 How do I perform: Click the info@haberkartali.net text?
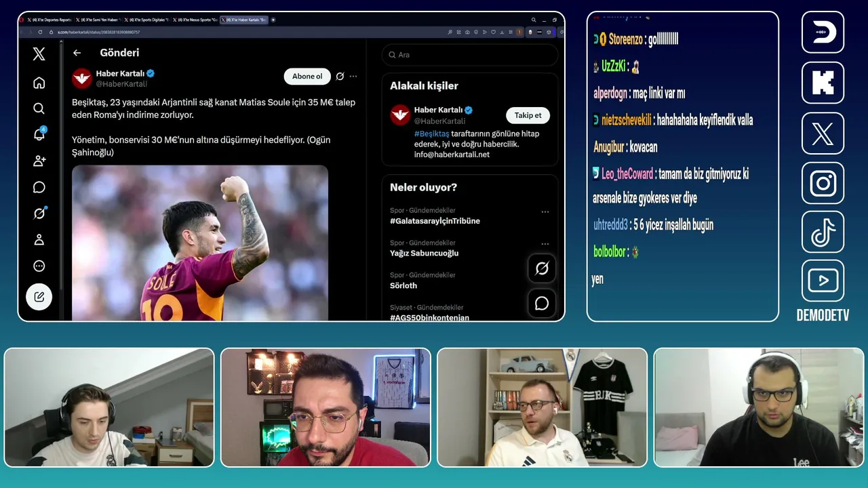coord(452,155)
